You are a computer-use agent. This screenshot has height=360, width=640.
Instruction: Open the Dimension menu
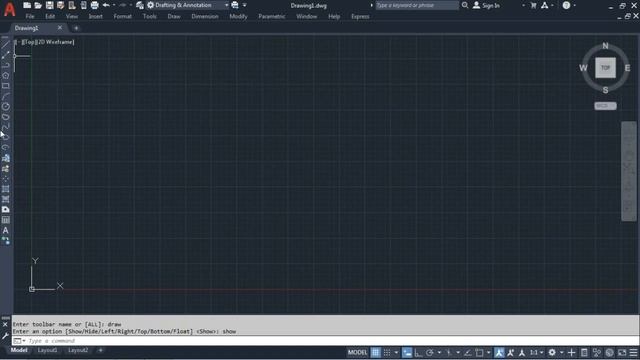coord(205,17)
